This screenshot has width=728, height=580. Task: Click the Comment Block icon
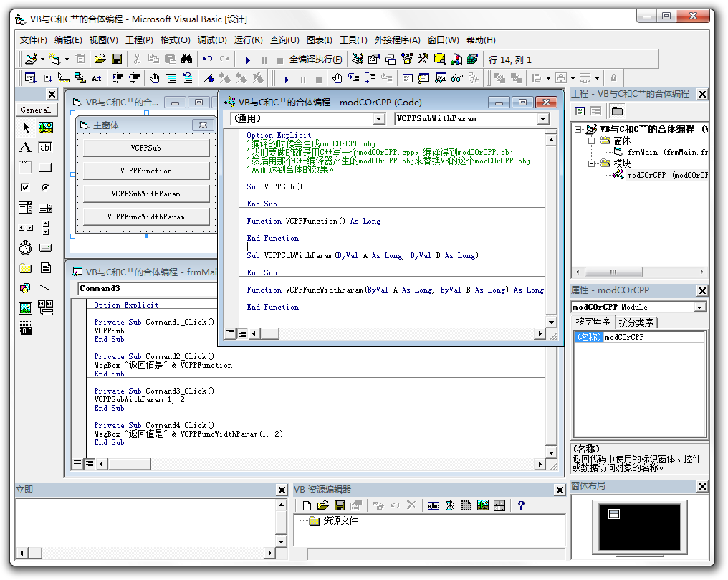coord(171,78)
